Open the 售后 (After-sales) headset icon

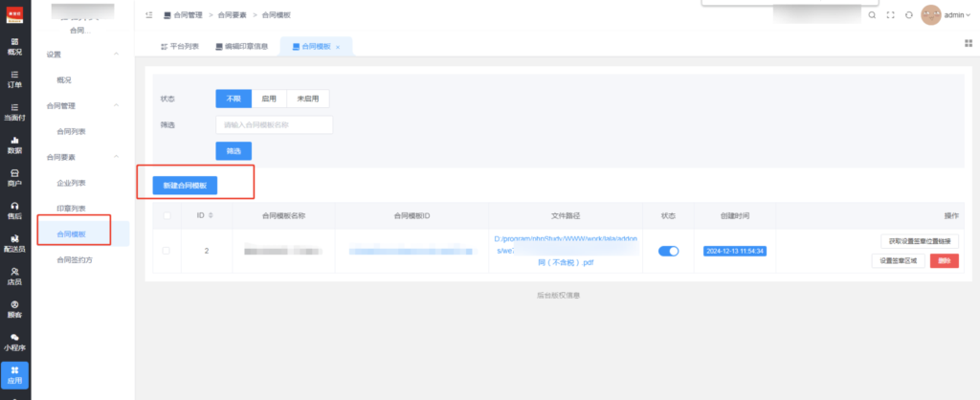click(x=14, y=211)
